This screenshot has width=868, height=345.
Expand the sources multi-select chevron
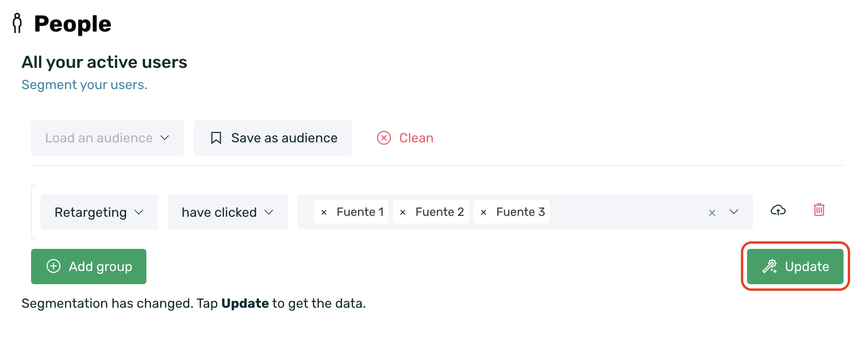[733, 212]
